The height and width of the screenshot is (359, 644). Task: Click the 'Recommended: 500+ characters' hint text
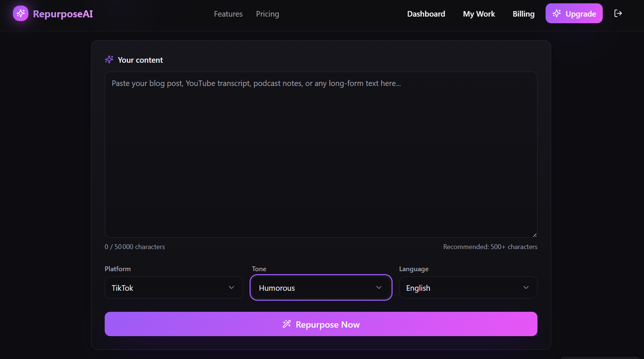pos(490,247)
